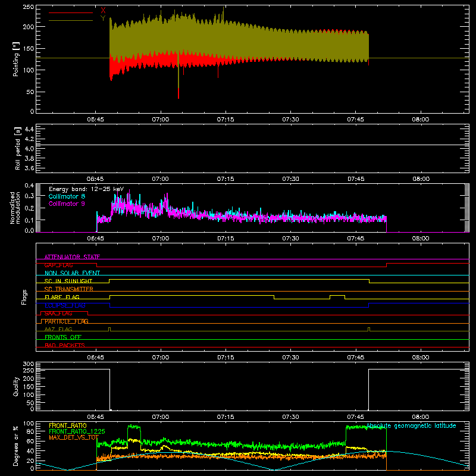The height and width of the screenshot is (476, 476).
Task: Click the ECLIPSE_FLAG label
Action: (x=65, y=305)
